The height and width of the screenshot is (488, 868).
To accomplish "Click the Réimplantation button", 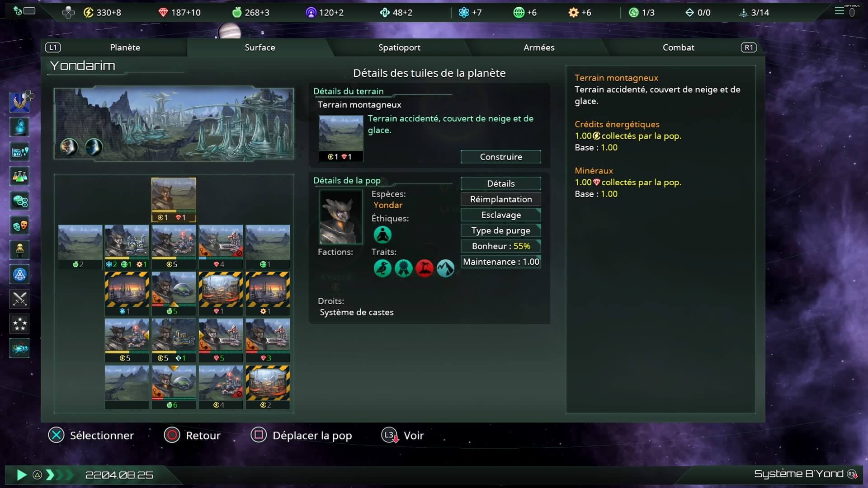I will (501, 199).
